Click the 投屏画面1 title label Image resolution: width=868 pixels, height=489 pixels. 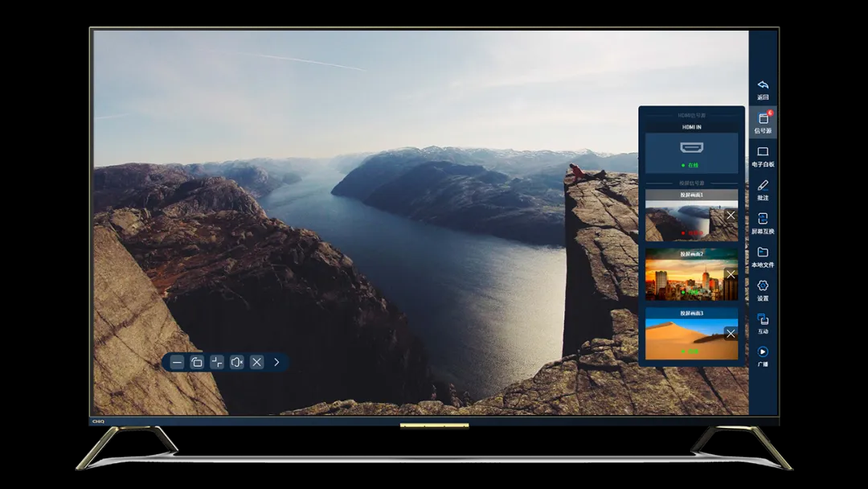[x=691, y=195]
